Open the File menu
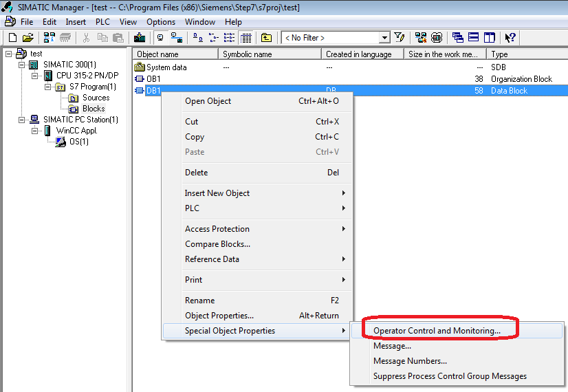 tap(27, 22)
